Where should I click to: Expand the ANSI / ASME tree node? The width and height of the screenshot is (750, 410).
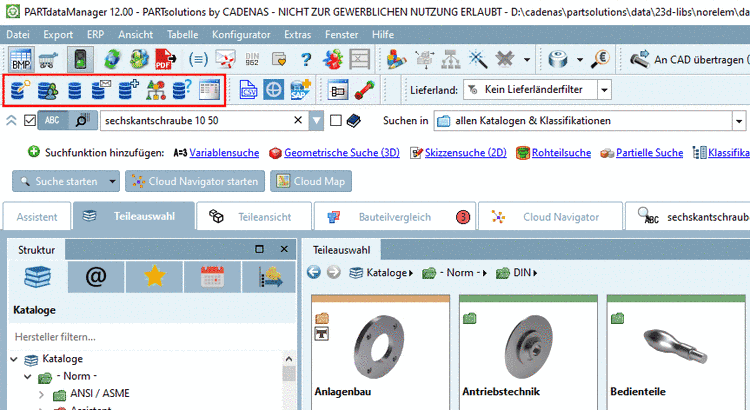pos(41,394)
